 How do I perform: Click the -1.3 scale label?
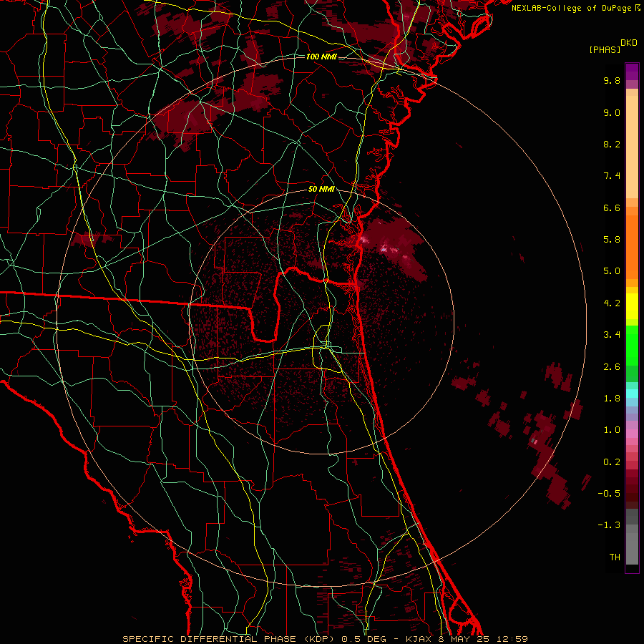click(x=609, y=525)
